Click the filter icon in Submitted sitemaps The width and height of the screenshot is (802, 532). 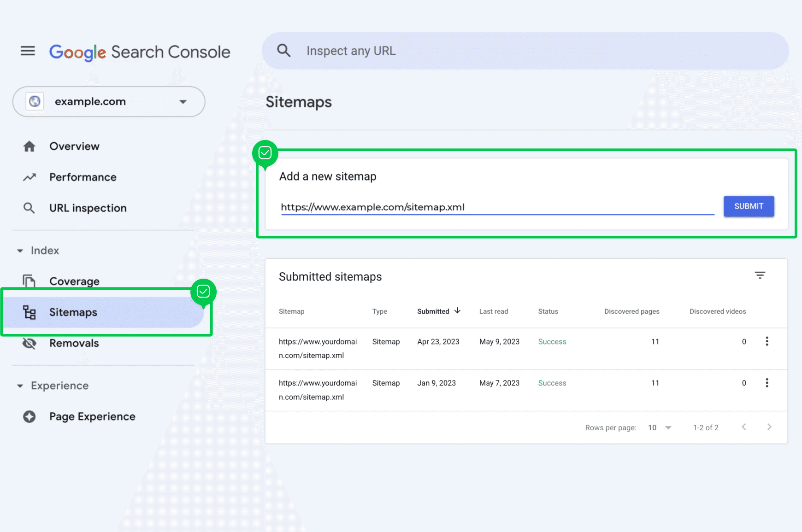coord(760,275)
